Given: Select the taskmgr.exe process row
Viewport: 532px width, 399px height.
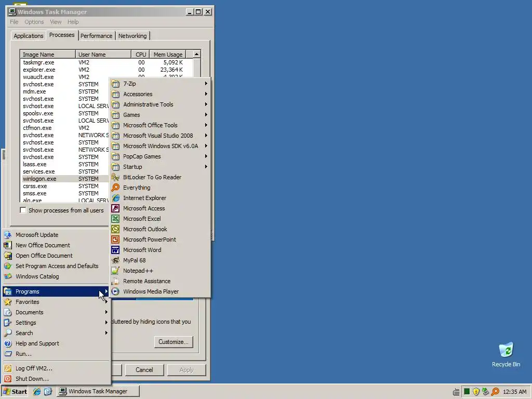Looking at the screenshot, I should click(x=107, y=62).
